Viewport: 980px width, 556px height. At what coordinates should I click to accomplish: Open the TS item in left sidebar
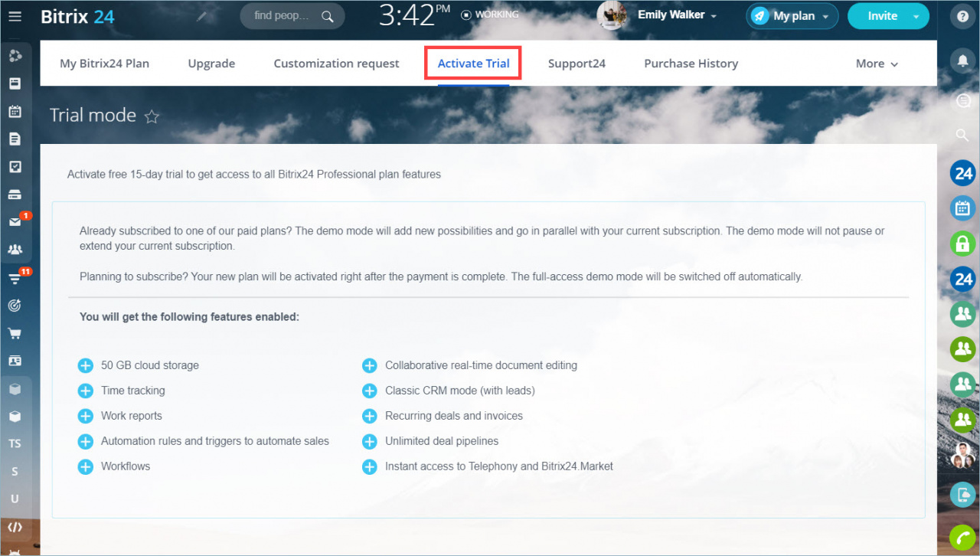(15, 443)
